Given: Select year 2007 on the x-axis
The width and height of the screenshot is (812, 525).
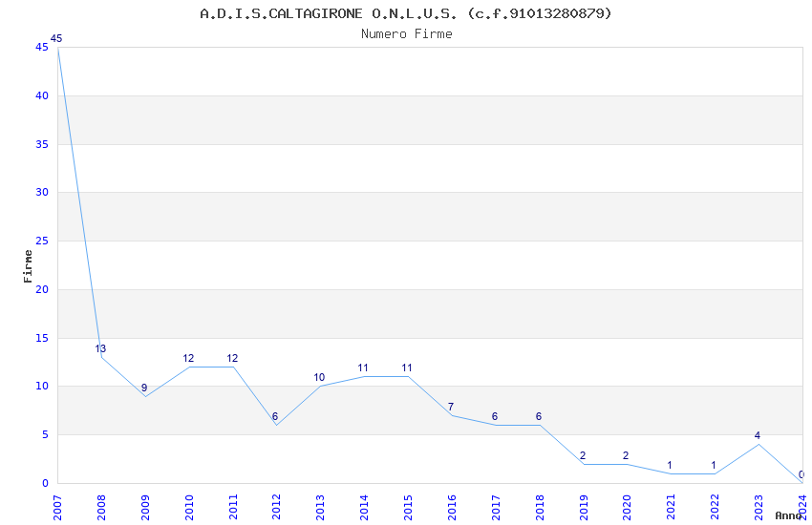Looking at the screenshot, I should point(57,507).
